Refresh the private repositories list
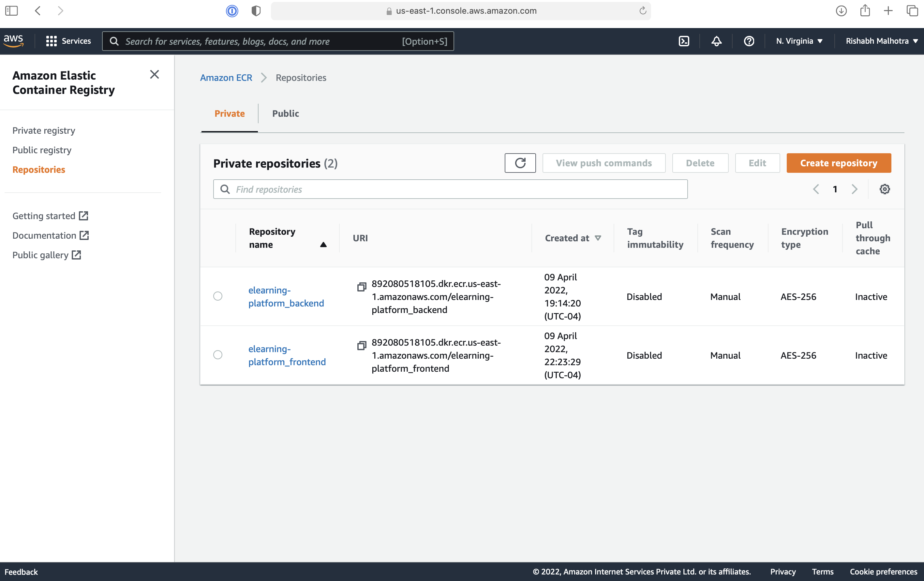924x581 pixels. [x=520, y=163]
